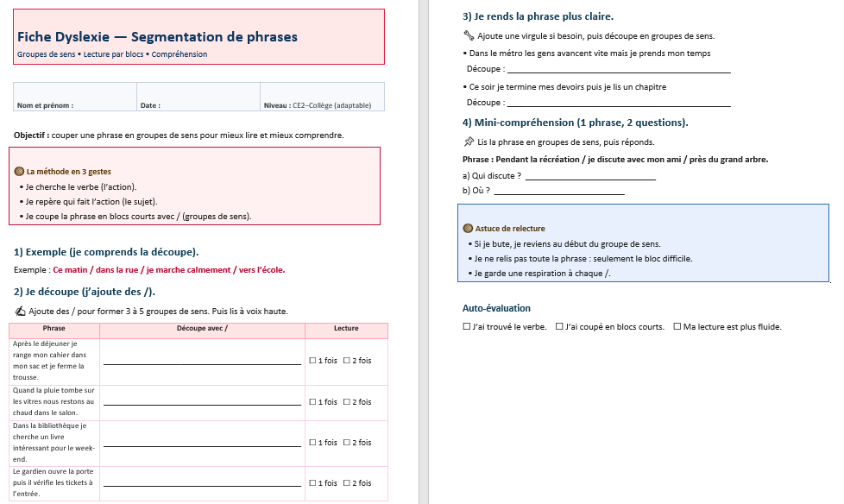Click the answer line after "b) Où ?"
Screen dimensions: 844x504
tap(558, 192)
